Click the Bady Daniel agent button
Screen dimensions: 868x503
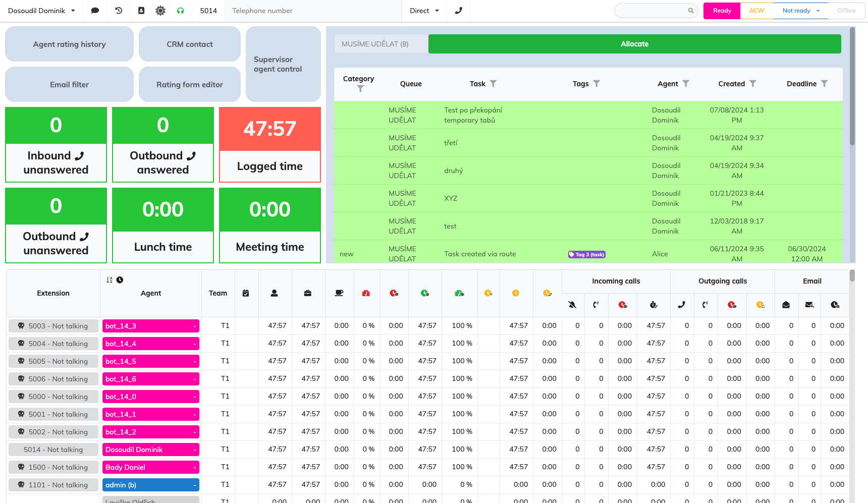(151, 467)
